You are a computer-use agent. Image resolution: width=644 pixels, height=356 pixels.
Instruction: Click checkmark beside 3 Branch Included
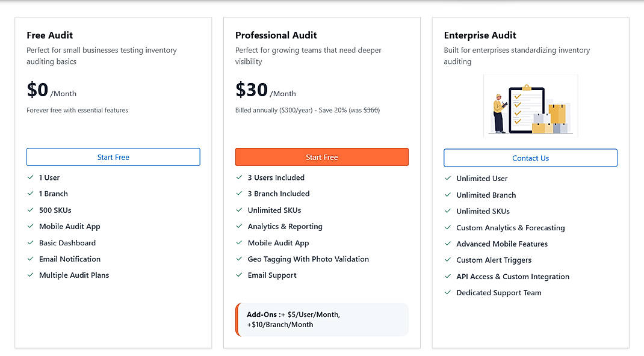[239, 193]
